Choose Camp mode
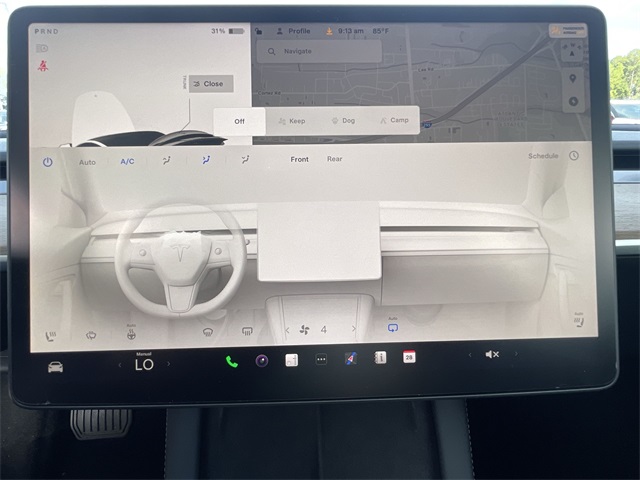 coord(394,120)
